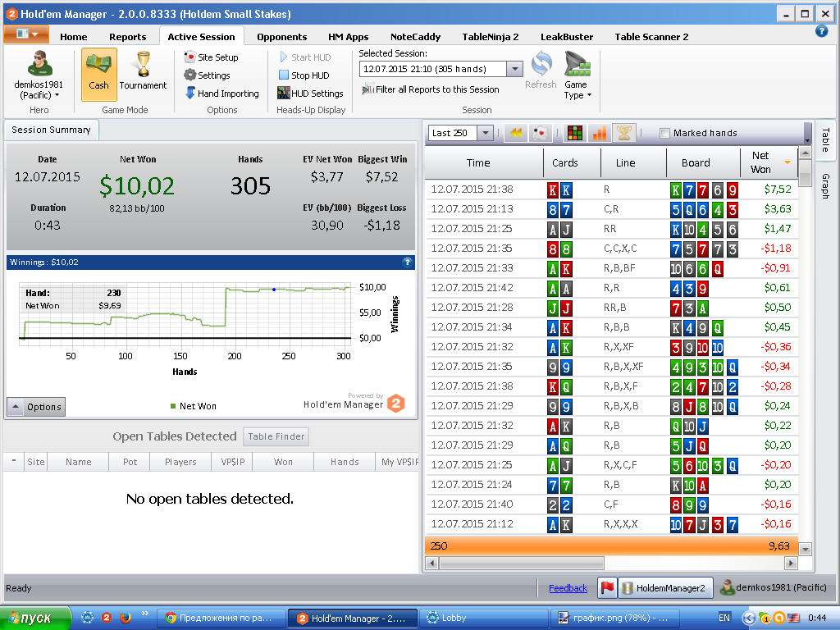Image resolution: width=840 pixels, height=630 pixels.
Task: Open Site Setup options
Action: [x=211, y=57]
